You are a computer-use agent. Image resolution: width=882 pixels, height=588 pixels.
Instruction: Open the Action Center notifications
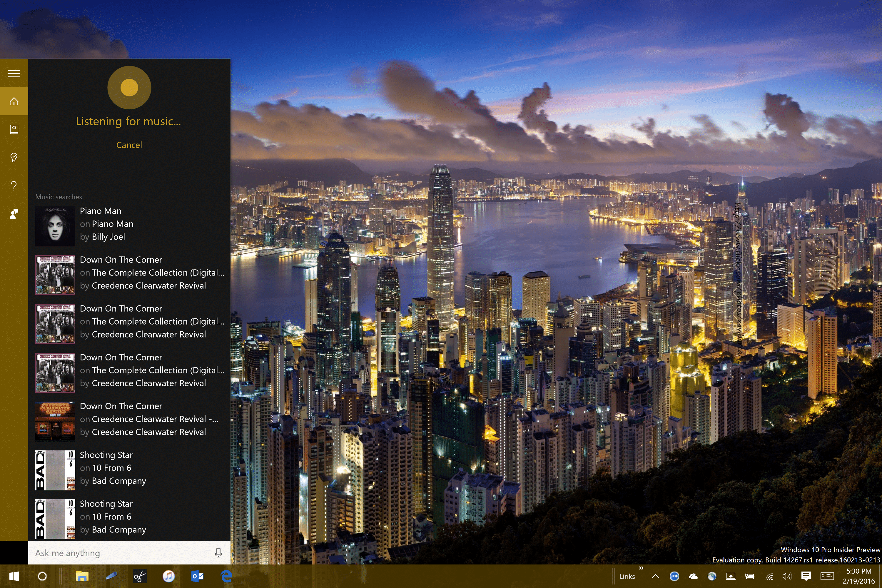(x=806, y=576)
